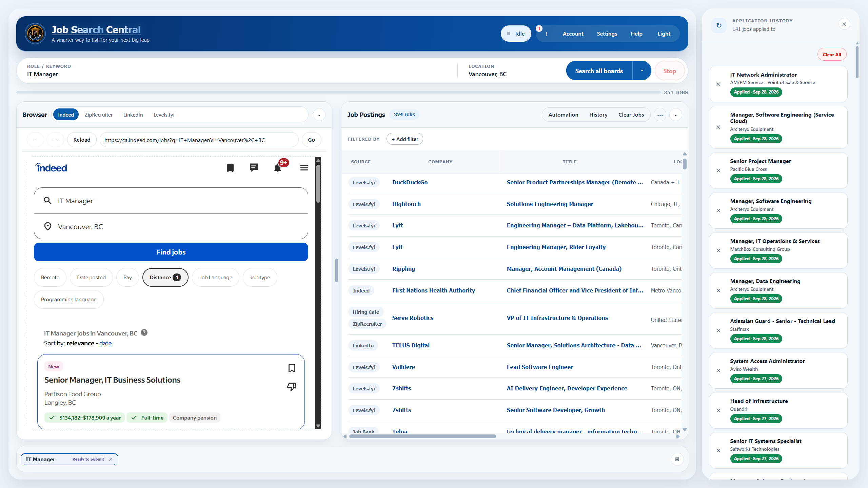Click browser forward arrow button
Viewport: 868px width, 488px height.
tap(56, 140)
